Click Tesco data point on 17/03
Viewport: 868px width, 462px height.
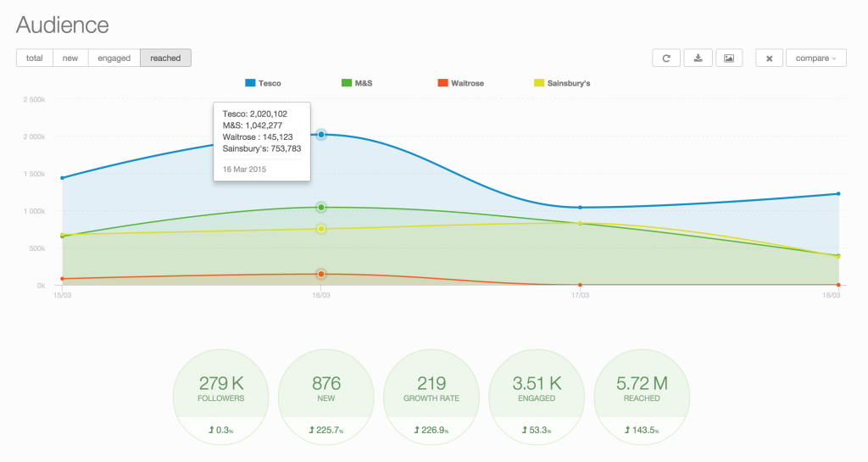pos(580,208)
